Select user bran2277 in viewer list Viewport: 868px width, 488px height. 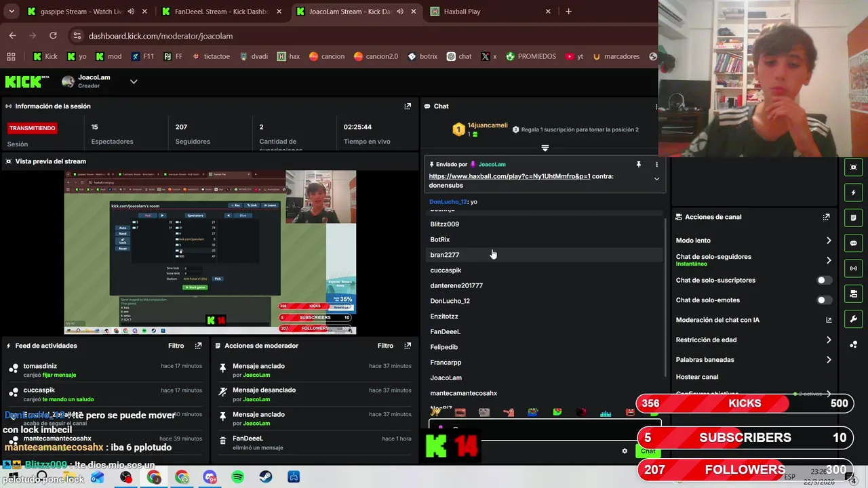pyautogui.click(x=444, y=255)
